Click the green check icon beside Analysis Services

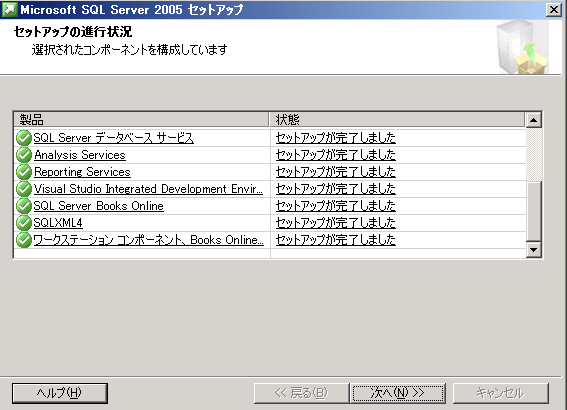pyautogui.click(x=24, y=155)
